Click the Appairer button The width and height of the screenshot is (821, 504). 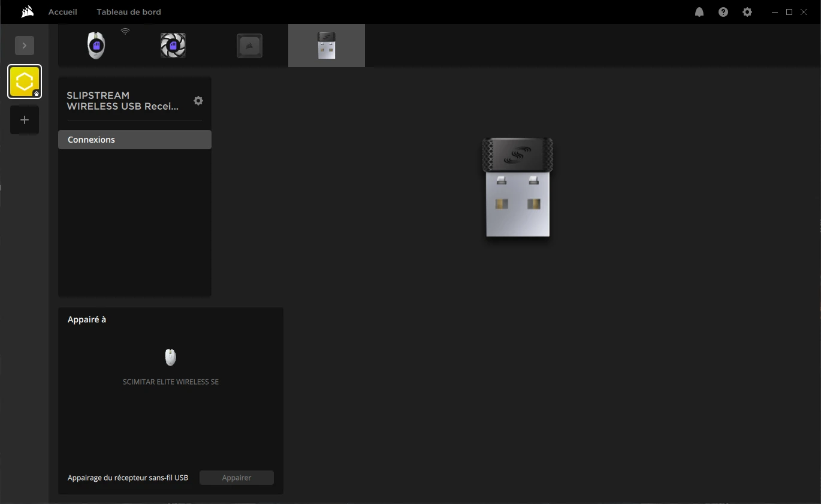pos(237,478)
